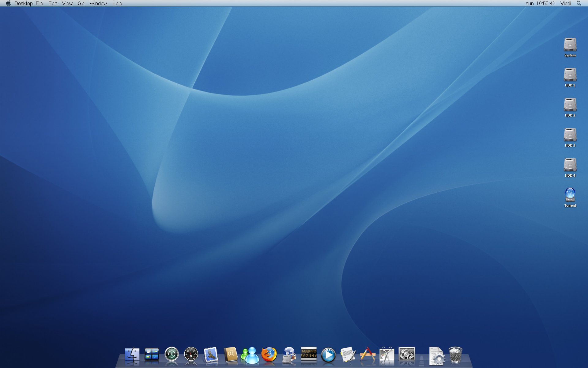This screenshot has width=588, height=368.
Task: Open Time Machine in the dock
Action: [171, 355]
